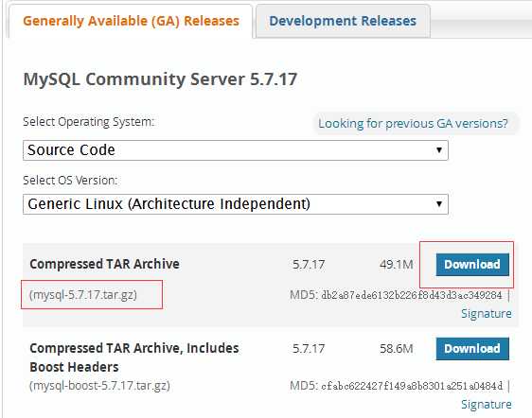The image size is (532, 418).
Task: Click the 5.7.17 version in the Boost Headers row
Action: [309, 349]
